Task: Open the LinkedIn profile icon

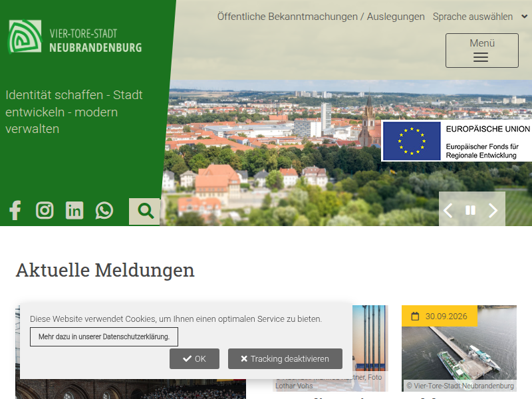Action: tap(74, 210)
